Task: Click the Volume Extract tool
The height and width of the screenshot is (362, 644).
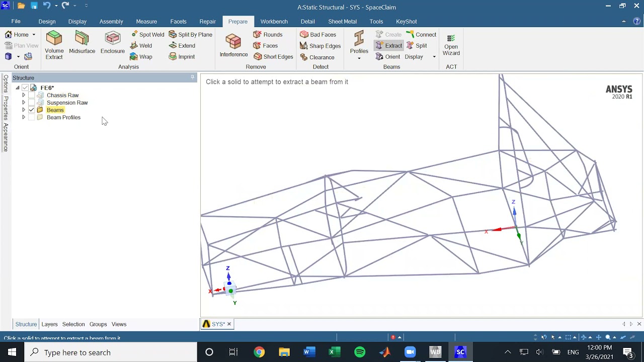Action: point(54,45)
